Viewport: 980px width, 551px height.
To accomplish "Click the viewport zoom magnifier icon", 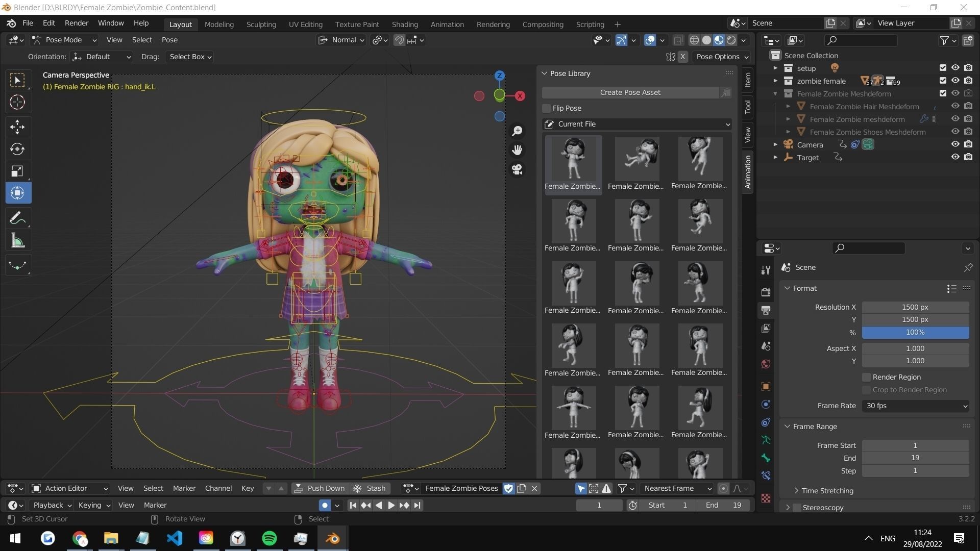I will pyautogui.click(x=517, y=131).
